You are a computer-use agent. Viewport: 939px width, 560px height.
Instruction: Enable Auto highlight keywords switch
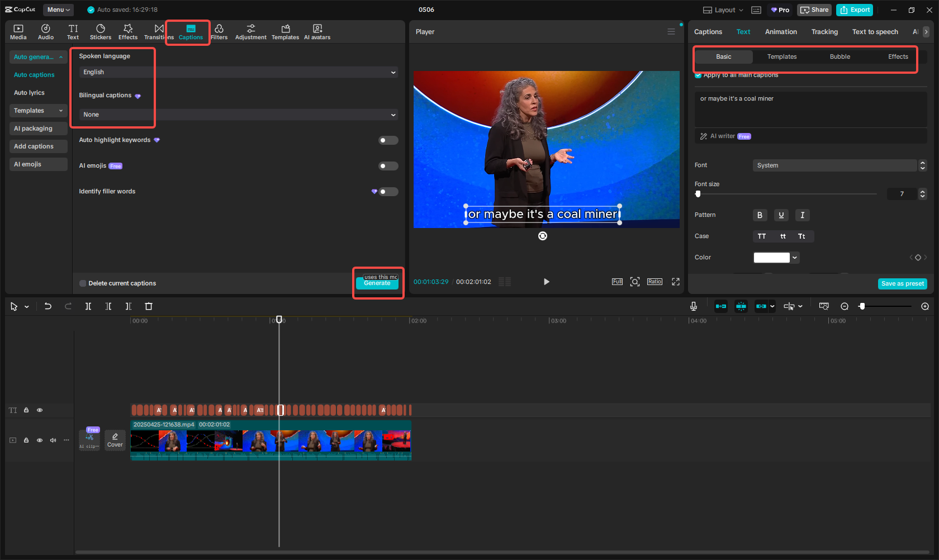(388, 140)
